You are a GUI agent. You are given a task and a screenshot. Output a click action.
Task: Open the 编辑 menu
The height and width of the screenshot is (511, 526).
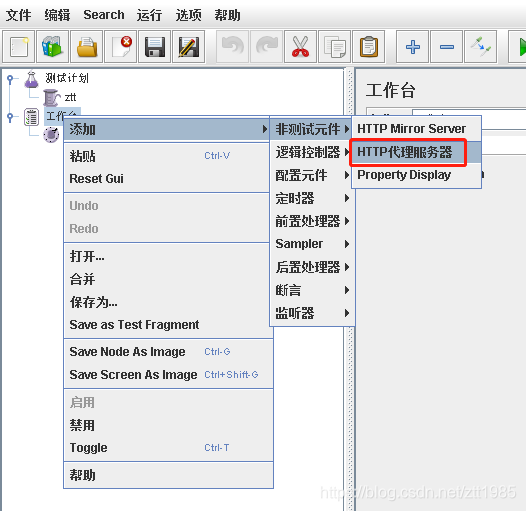pyautogui.click(x=57, y=15)
